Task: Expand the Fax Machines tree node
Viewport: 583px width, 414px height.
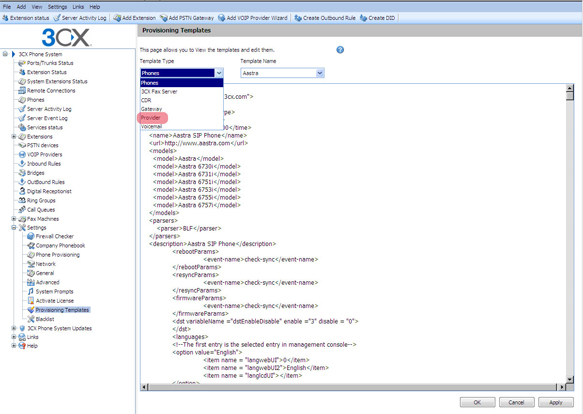Action: 14,219
